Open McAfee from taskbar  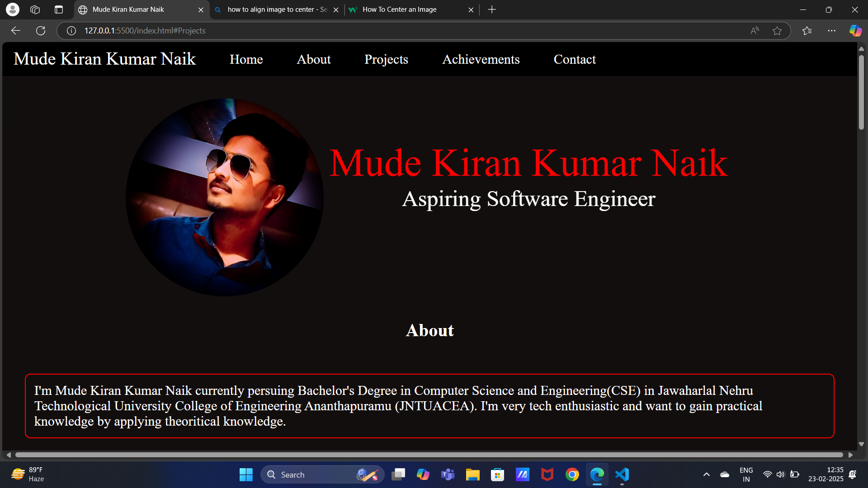point(547,474)
